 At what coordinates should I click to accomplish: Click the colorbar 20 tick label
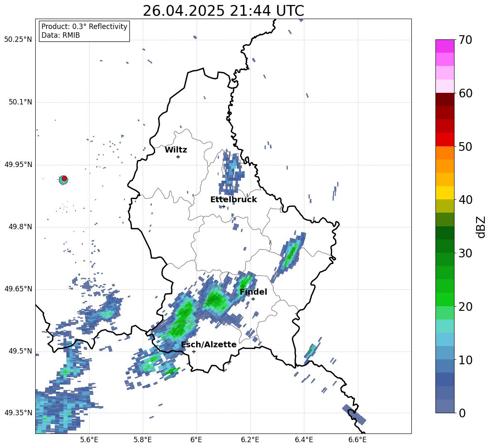point(465,307)
